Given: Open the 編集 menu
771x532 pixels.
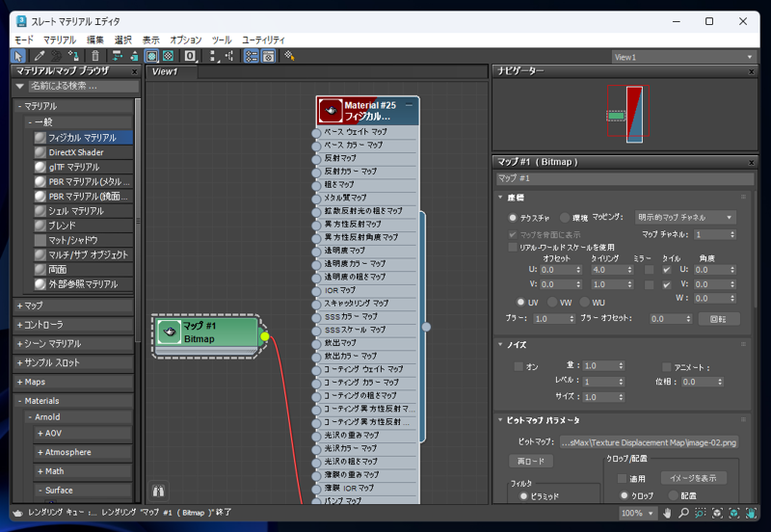Looking at the screenshot, I should click(x=95, y=40).
